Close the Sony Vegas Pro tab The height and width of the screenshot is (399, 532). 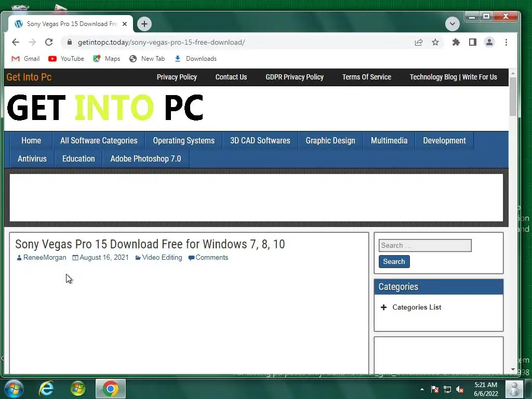click(125, 24)
